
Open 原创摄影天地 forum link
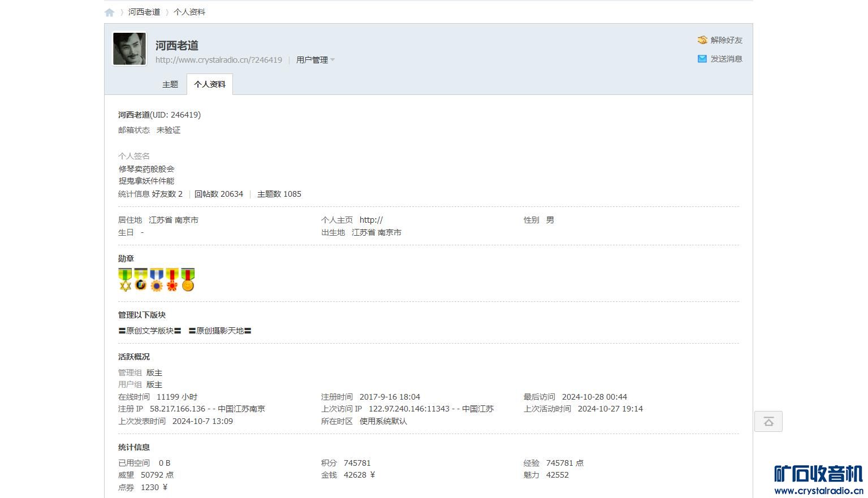[220, 331]
